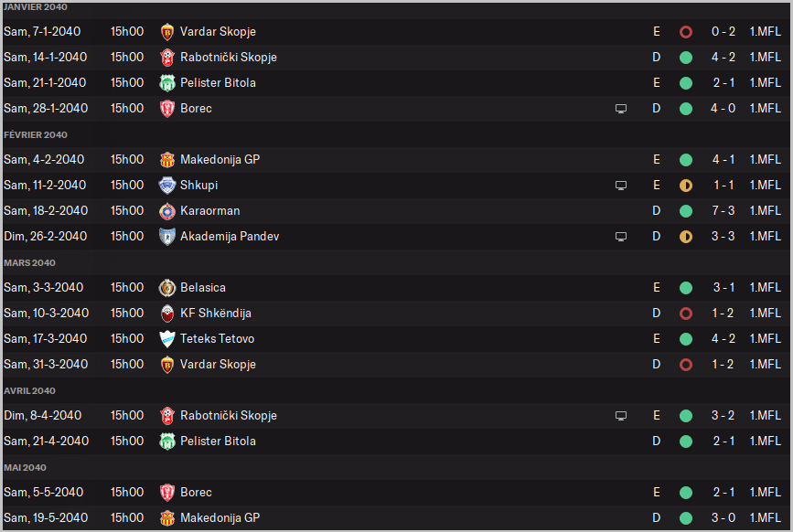The width and height of the screenshot is (793, 532).
Task: Click the Karaorman club crest
Action: pyautogui.click(x=166, y=210)
